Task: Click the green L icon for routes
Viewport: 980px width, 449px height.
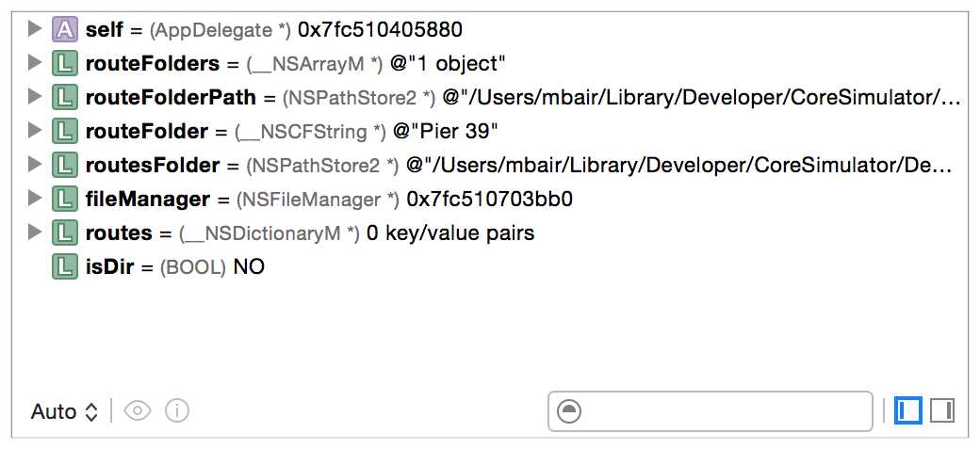Action: pos(64,233)
